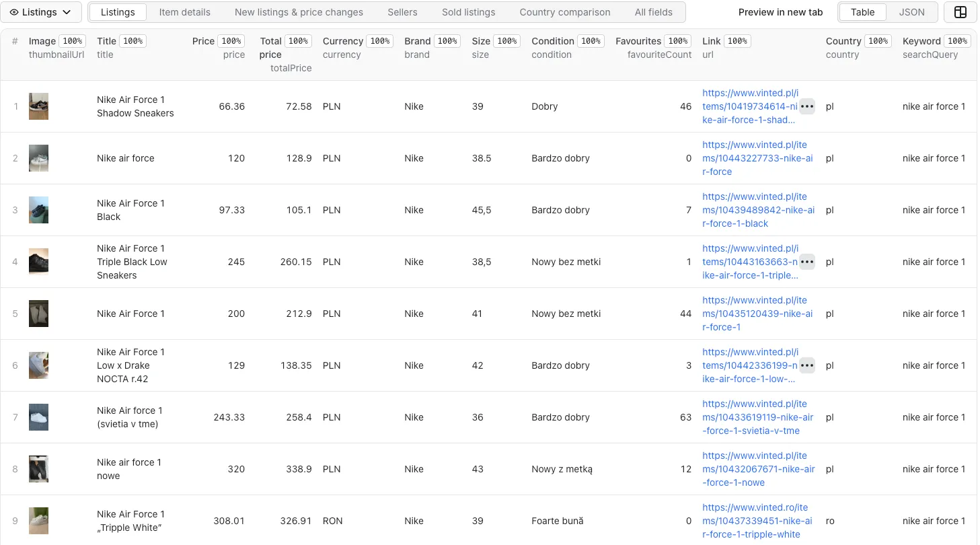980x545 pixels.
Task: Expand truncated link in Drake NOCTA row
Action: pyautogui.click(x=807, y=365)
